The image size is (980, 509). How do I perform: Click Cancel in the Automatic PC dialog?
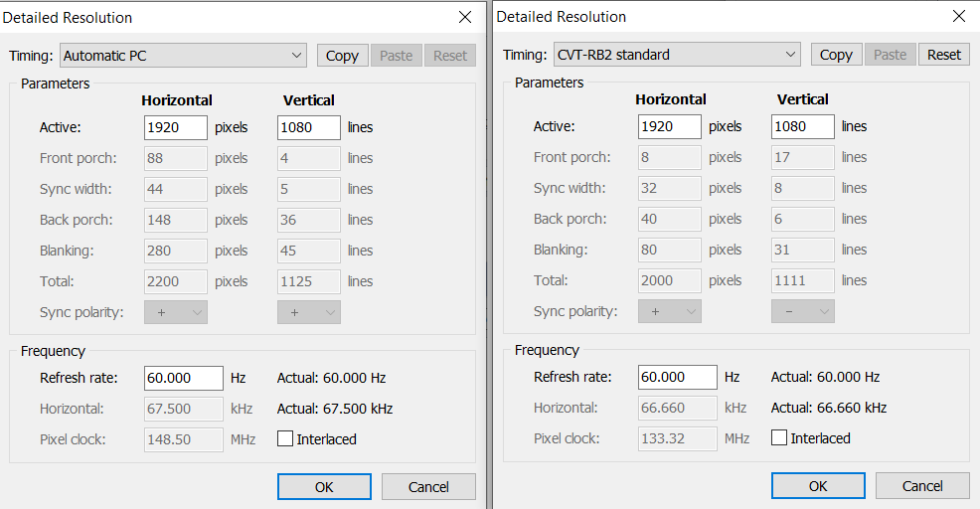point(428,486)
